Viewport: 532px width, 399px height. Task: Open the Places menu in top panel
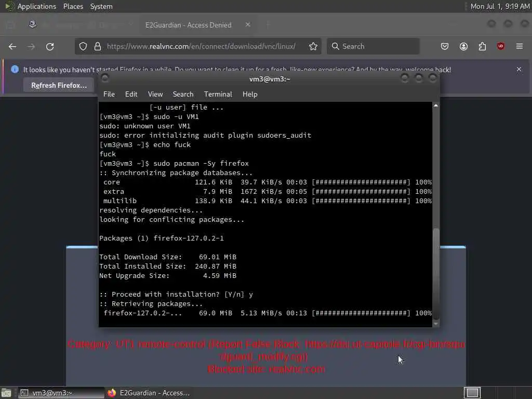tap(73, 6)
